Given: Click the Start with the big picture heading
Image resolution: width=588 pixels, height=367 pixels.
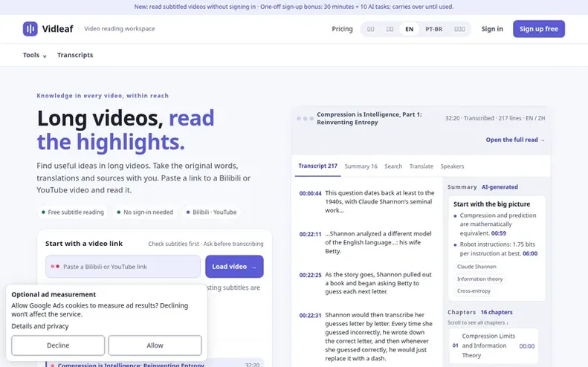Looking at the screenshot, I should 491,204.
